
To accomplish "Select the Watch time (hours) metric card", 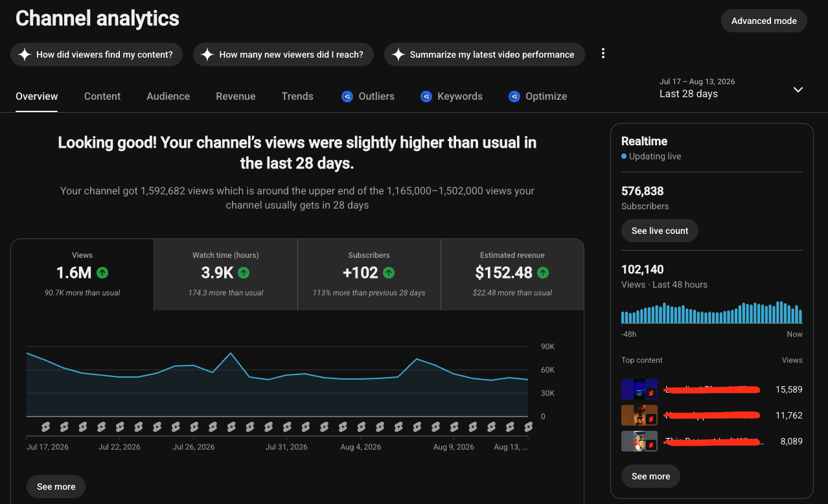I will [x=225, y=275].
